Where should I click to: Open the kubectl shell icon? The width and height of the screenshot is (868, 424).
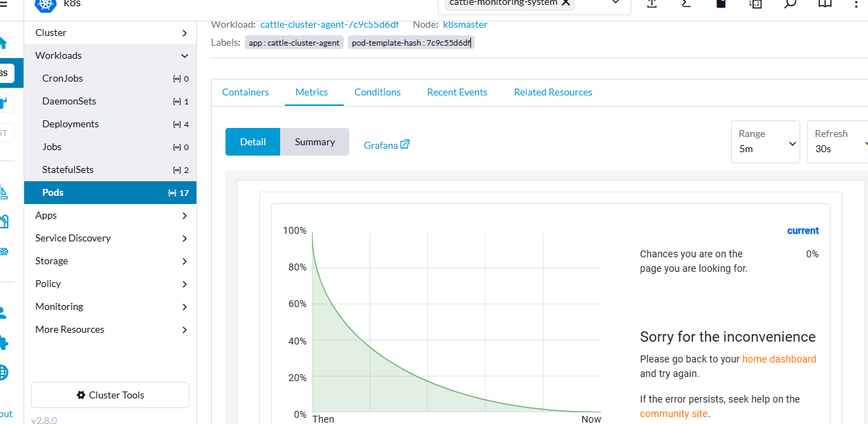[686, 3]
